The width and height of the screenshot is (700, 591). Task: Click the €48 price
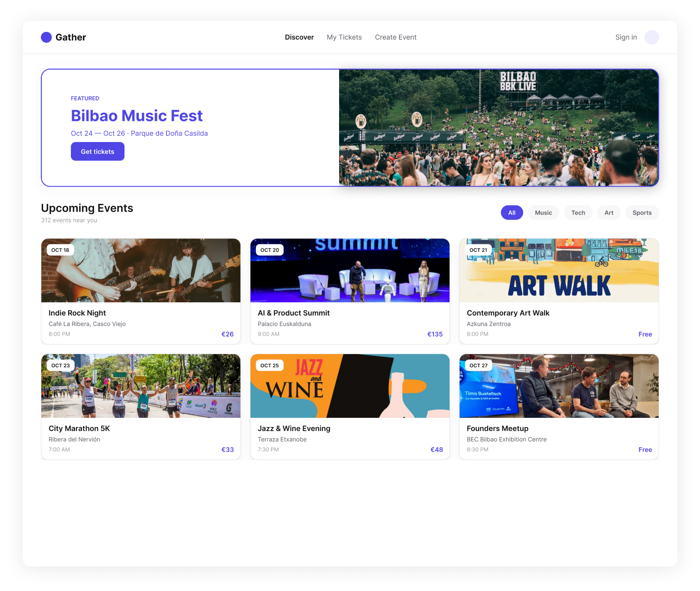pos(437,450)
